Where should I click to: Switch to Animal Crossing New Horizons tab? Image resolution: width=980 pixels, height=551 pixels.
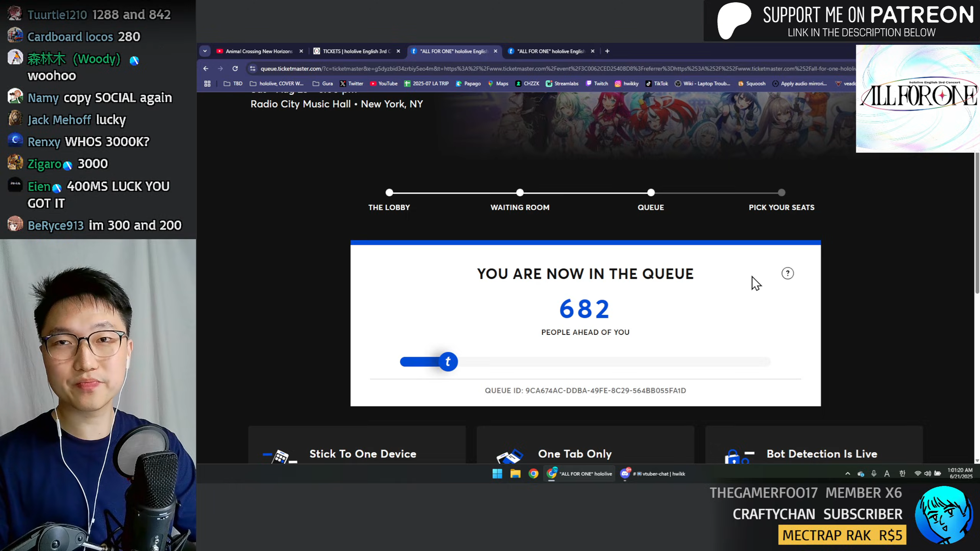point(259,51)
